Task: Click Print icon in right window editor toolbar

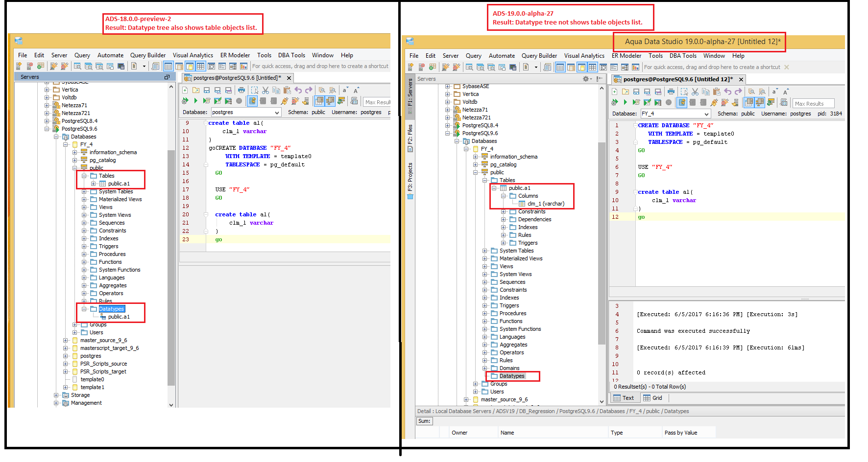Action: point(671,92)
